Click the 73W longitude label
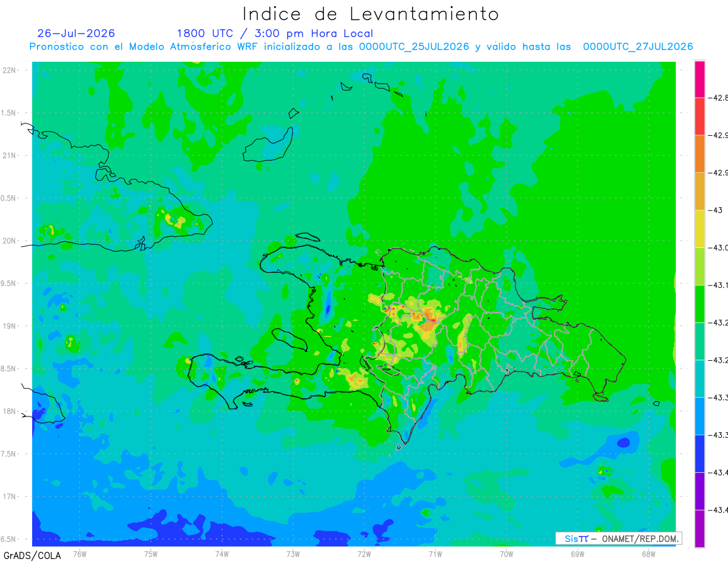This screenshot has width=728, height=562. (x=293, y=554)
